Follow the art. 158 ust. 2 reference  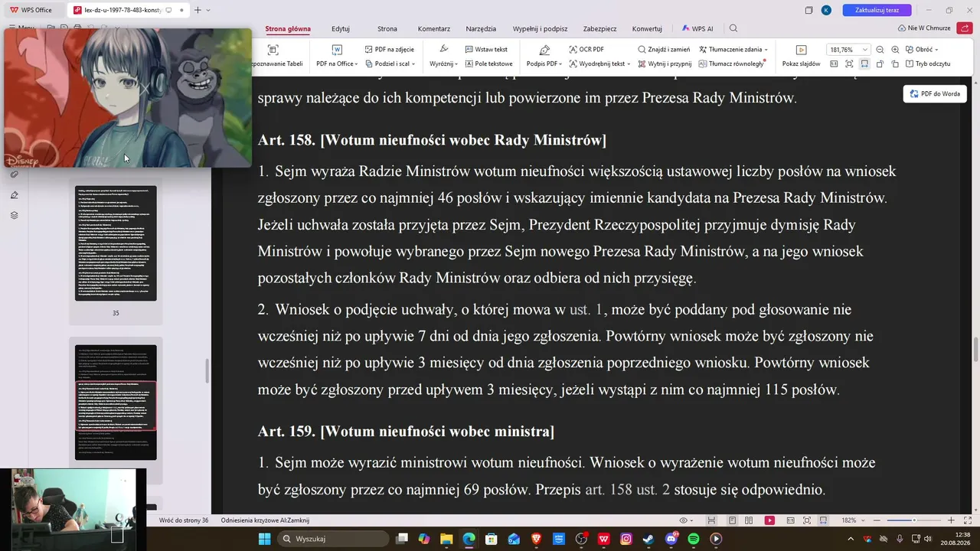[627, 489]
